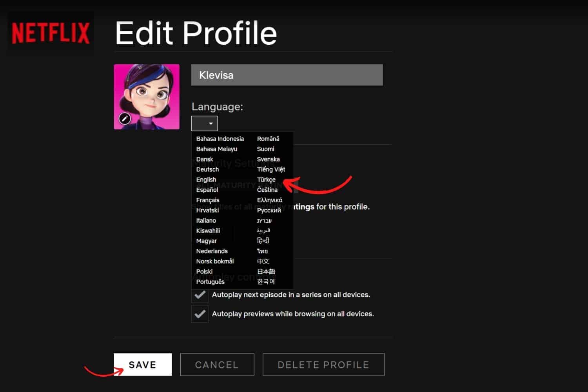Select Polski from language list
The image size is (588, 392).
click(x=204, y=271)
